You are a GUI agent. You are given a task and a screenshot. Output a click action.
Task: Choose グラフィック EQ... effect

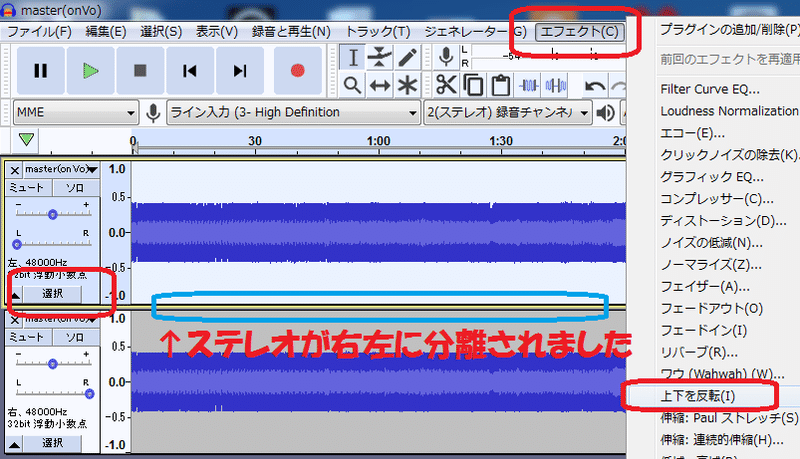pyautogui.click(x=712, y=177)
